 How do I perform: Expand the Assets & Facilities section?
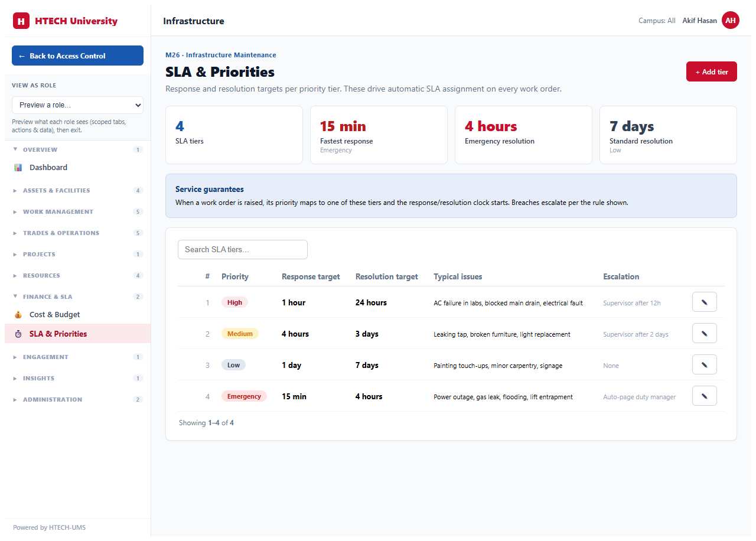77,191
